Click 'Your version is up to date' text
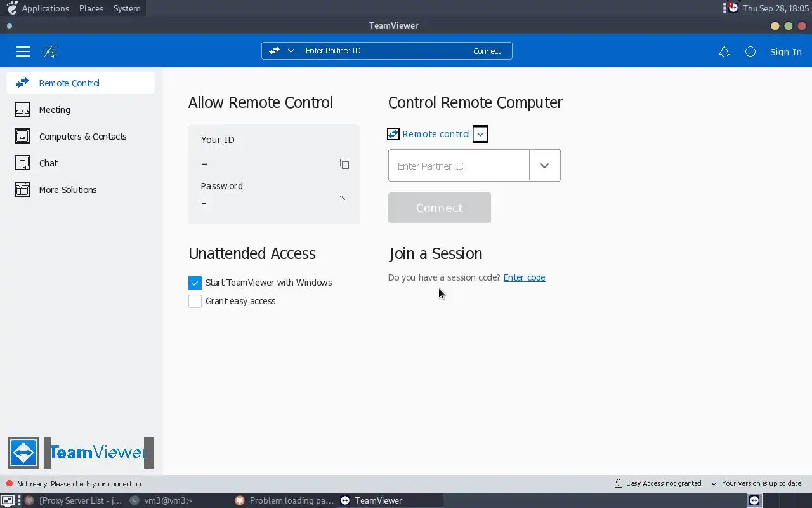 762,483
